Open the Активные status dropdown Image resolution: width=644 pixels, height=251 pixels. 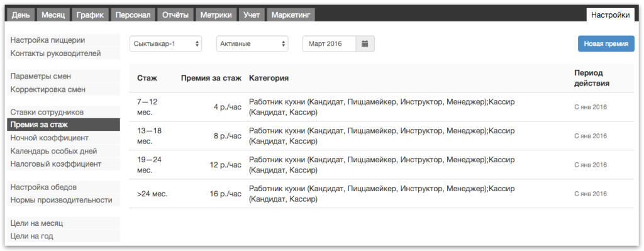pyautogui.click(x=252, y=44)
